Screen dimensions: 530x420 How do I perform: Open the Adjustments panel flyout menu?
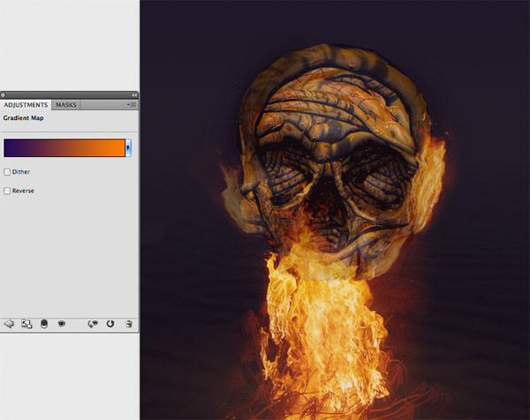[132, 105]
